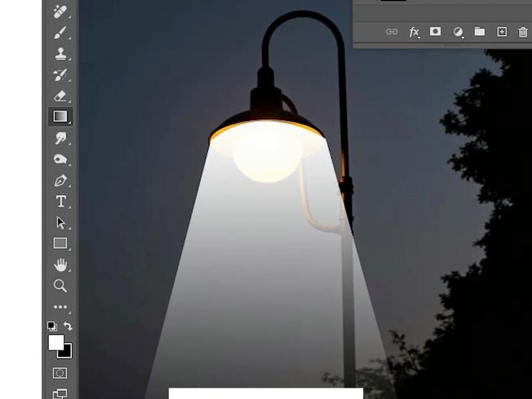Toggle Quick Mask mode
The image size is (532, 399).
coord(60,373)
